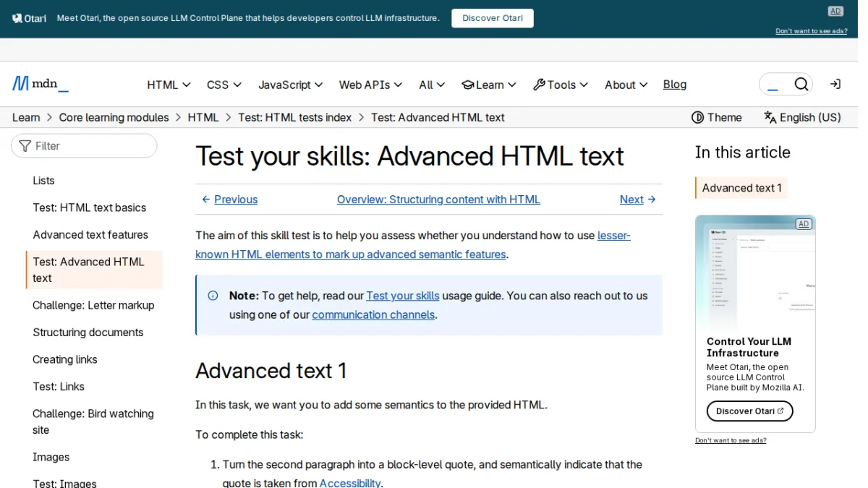Viewport: 868px width, 488px height.
Task: Open the Tools menu
Action: (561, 85)
